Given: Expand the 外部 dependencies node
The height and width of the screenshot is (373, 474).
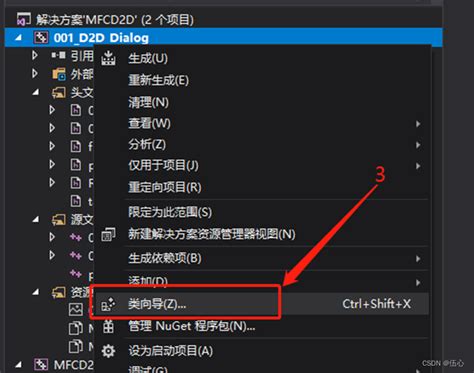Looking at the screenshot, I should [35, 73].
